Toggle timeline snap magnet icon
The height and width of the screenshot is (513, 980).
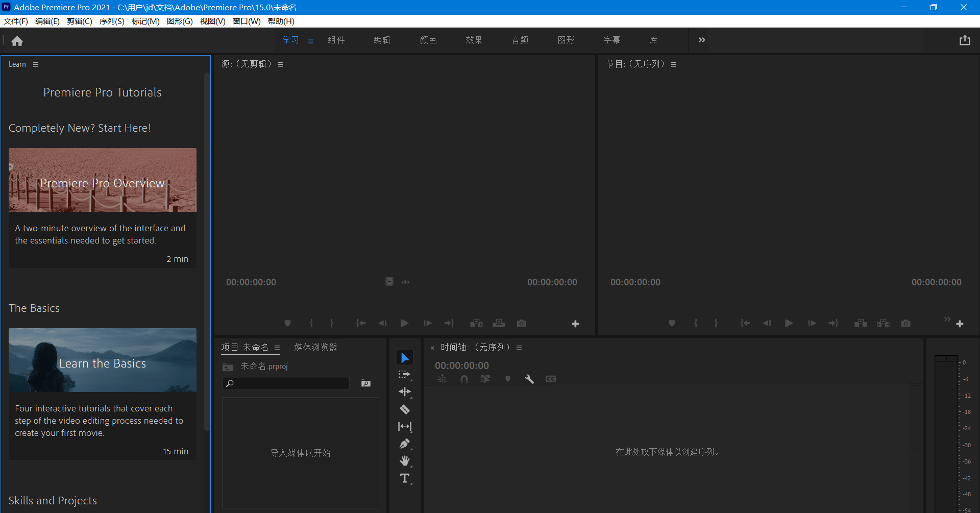click(x=464, y=379)
